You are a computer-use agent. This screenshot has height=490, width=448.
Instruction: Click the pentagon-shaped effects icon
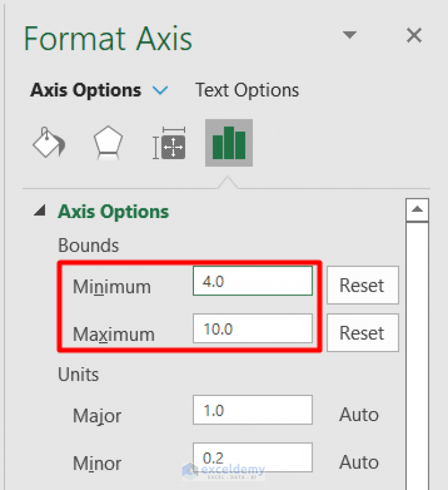click(x=108, y=142)
